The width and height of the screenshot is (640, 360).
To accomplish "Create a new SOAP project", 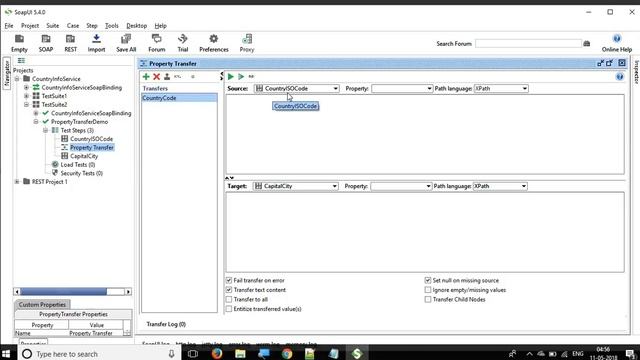I will click(46, 43).
